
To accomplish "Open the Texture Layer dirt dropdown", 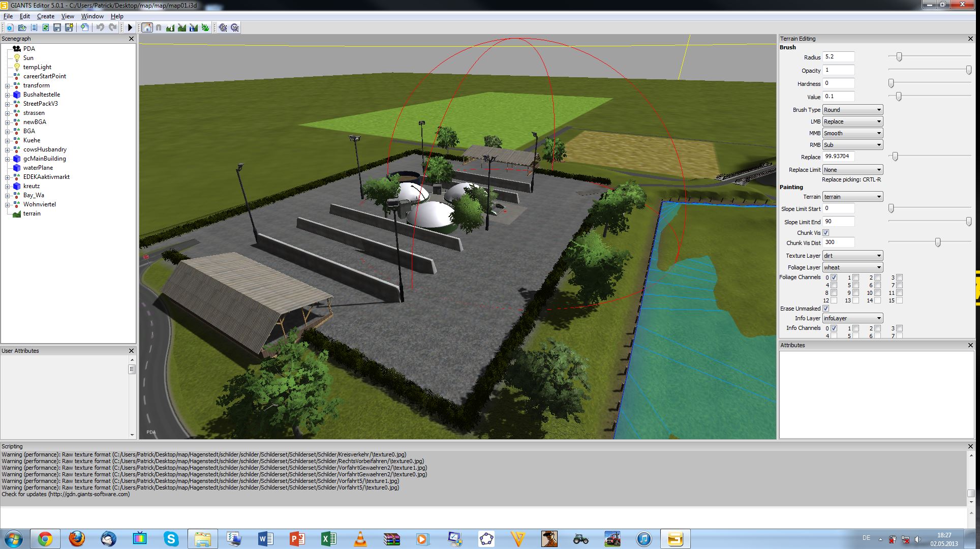I will pyautogui.click(x=852, y=256).
